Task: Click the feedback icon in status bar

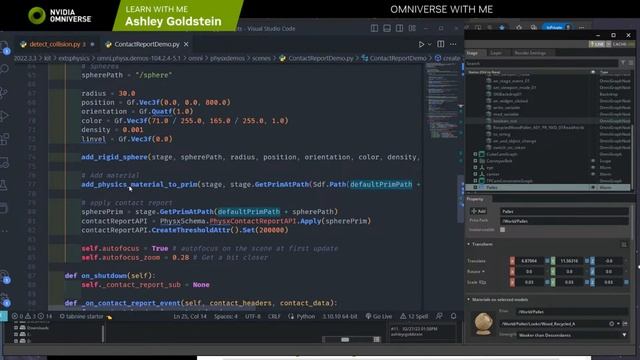Action: [439, 316]
